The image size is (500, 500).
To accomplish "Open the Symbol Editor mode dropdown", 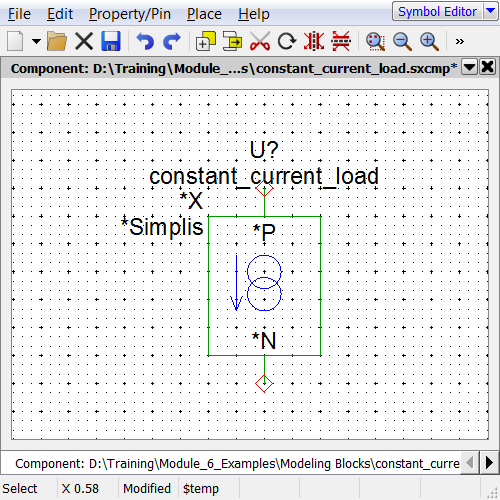I will tap(490, 11).
